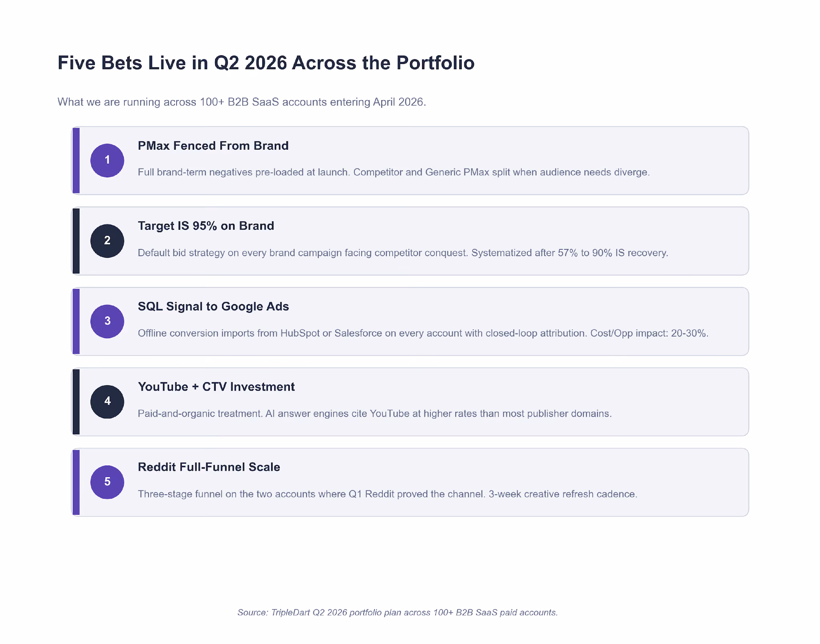The height and width of the screenshot is (644, 820).
Task: Click the dark number 4 circle
Action: 107,401
